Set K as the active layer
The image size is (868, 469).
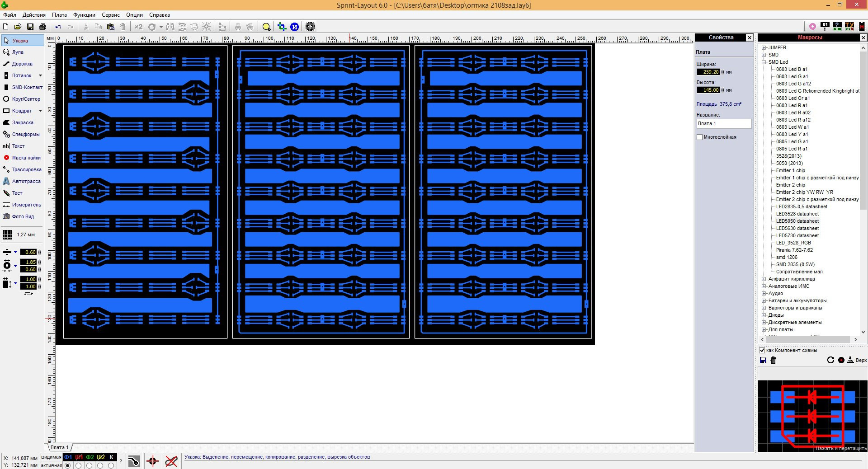111,465
